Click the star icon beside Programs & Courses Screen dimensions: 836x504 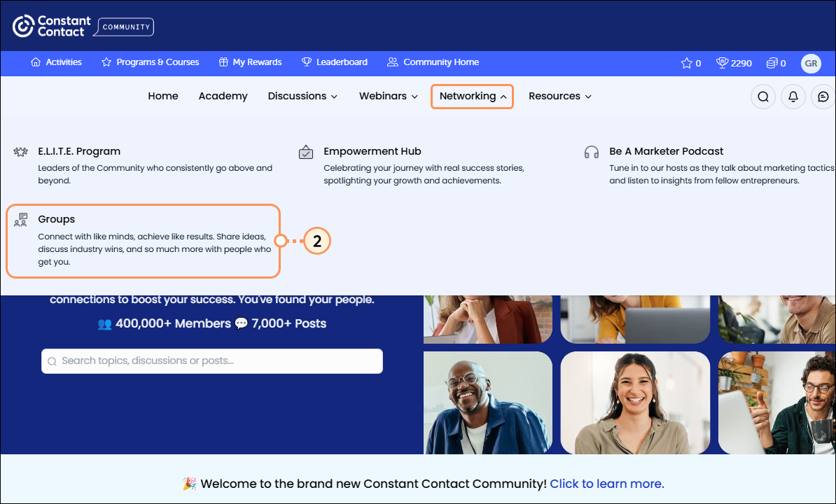(106, 62)
